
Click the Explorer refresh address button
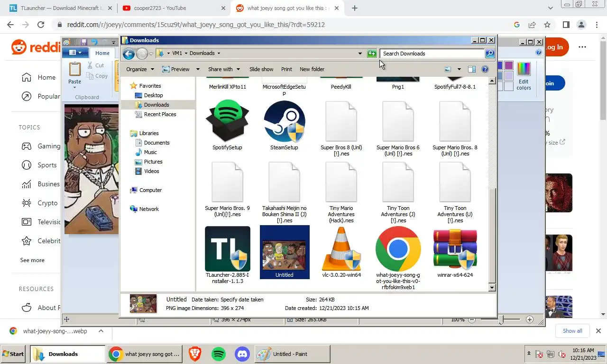coord(372,54)
